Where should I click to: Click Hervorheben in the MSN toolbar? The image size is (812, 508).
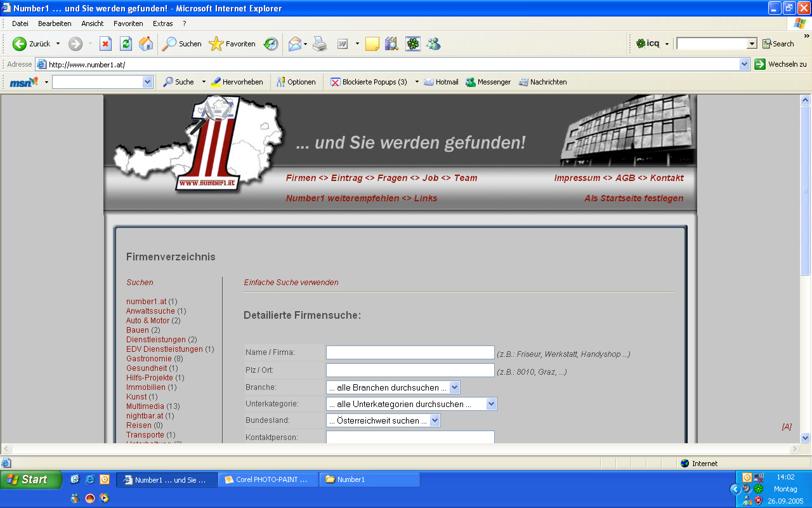237,82
